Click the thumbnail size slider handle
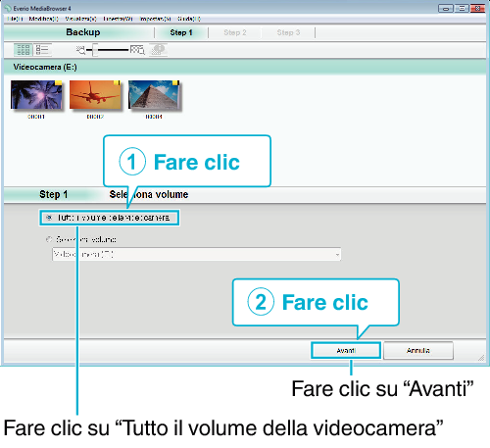490x448 pixels. point(95,50)
